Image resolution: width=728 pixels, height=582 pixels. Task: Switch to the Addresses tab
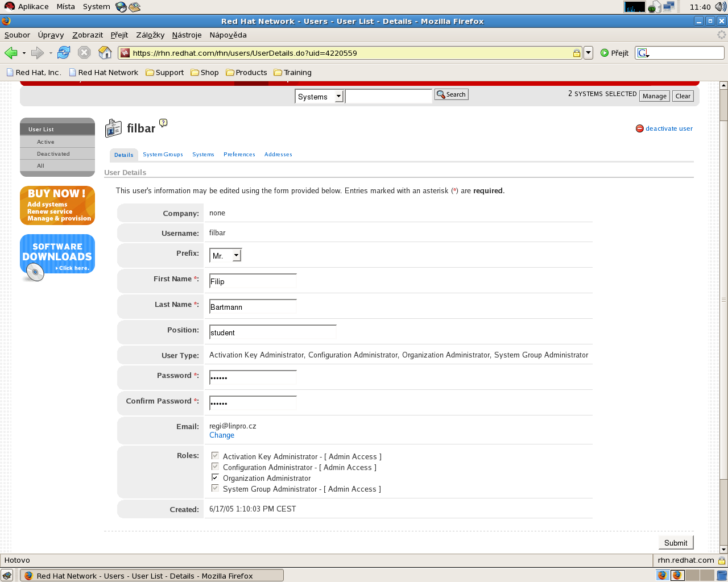(x=278, y=155)
